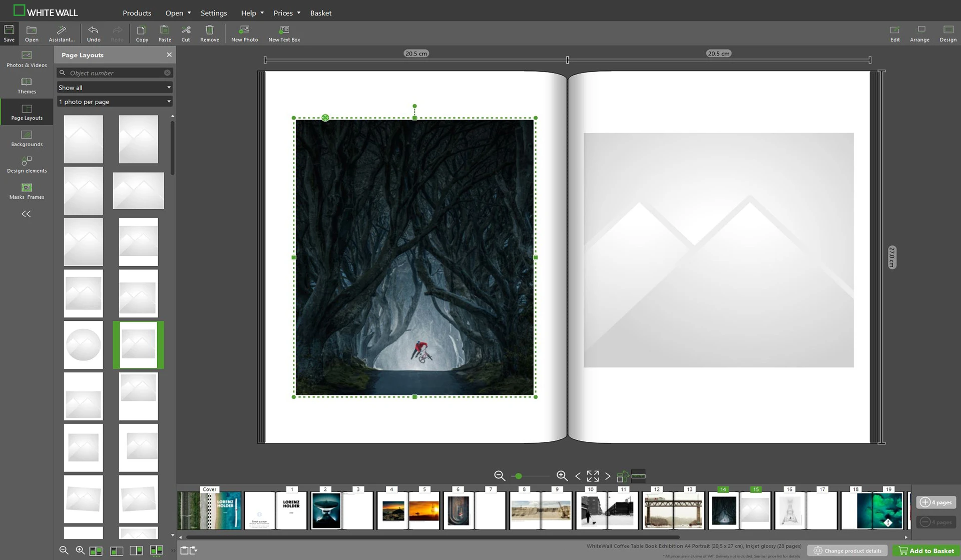Viewport: 961px width, 560px height.
Task: Toggle the ruler display button
Action: click(638, 476)
